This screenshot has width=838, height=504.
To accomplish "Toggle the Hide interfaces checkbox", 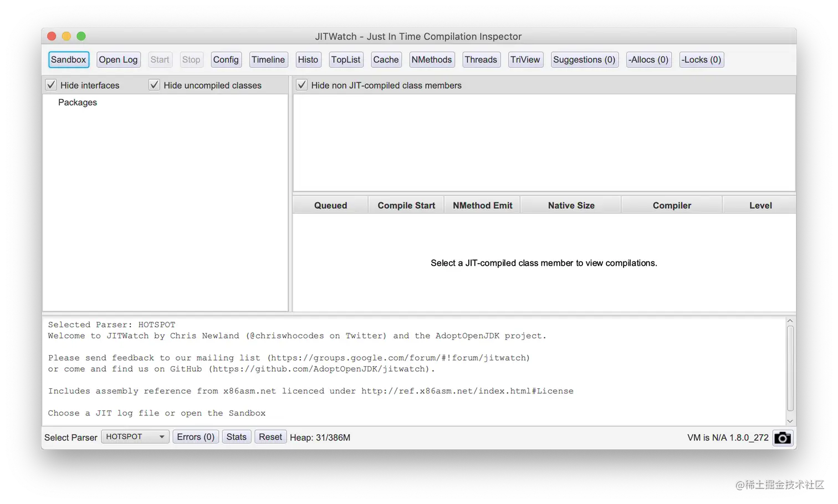I will (x=51, y=85).
